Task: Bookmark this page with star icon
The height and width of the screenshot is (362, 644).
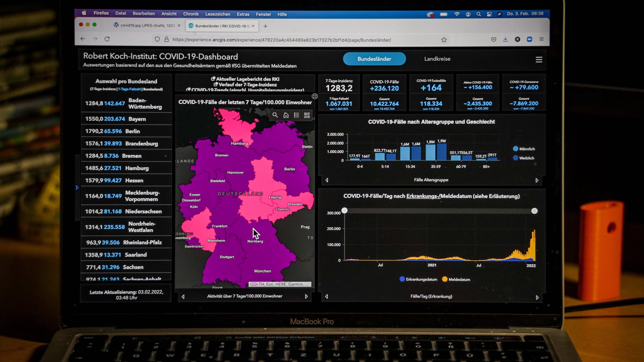Action: [444, 40]
